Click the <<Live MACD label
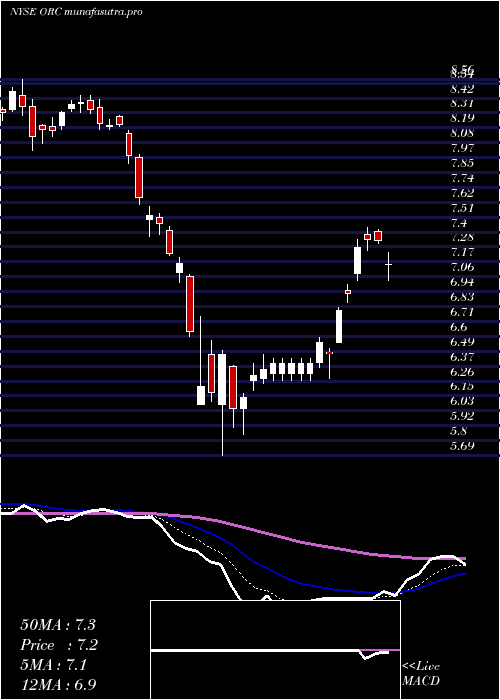Screen dimensions: 500x700 (421, 674)
